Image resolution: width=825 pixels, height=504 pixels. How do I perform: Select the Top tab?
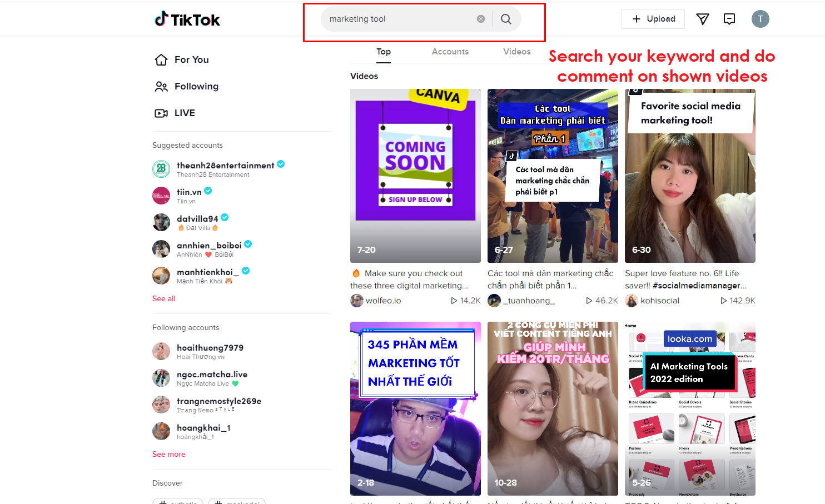click(x=384, y=52)
